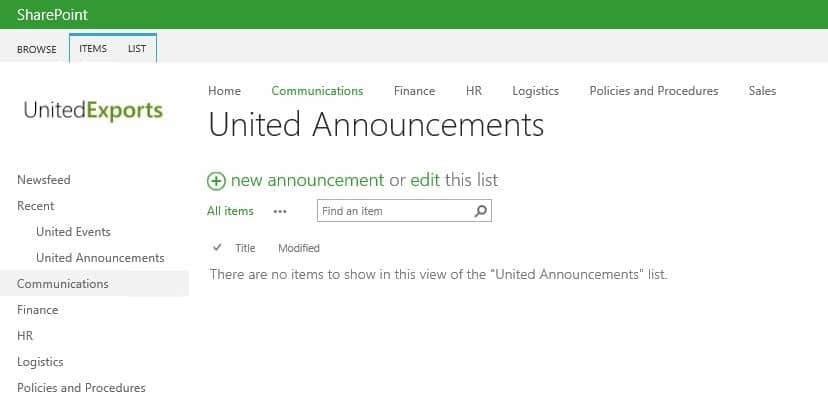828x403 pixels.
Task: Click the magnifier search icon in Find box
Action: [481, 211]
